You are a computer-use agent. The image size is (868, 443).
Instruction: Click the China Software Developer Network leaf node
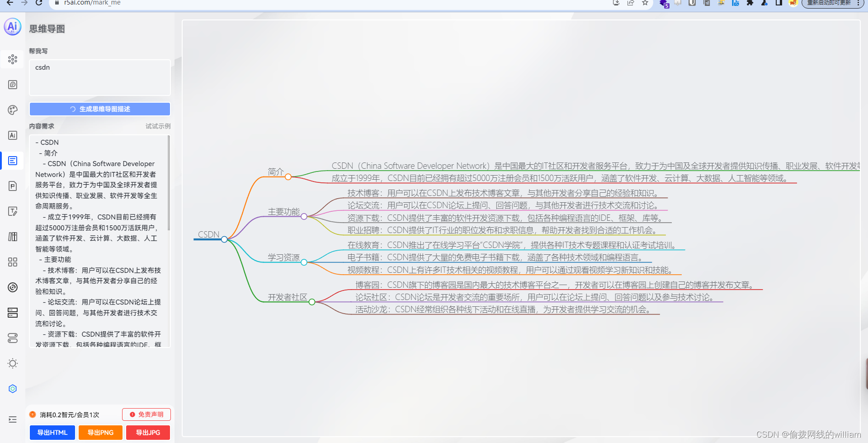click(x=595, y=166)
